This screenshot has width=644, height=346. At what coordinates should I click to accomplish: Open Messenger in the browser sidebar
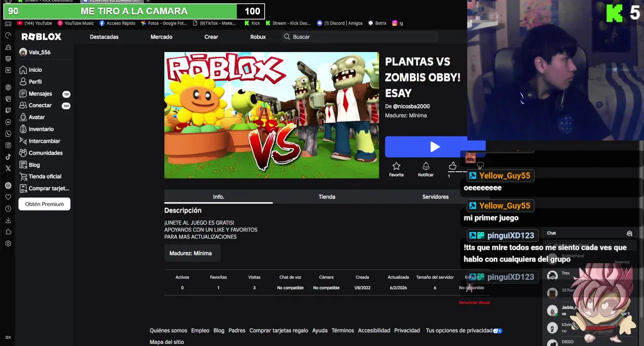point(8,122)
